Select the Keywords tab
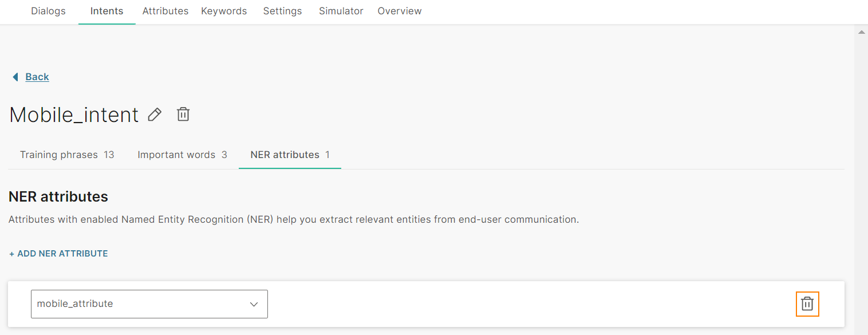Viewport: 868px width, 335px height. [x=224, y=11]
